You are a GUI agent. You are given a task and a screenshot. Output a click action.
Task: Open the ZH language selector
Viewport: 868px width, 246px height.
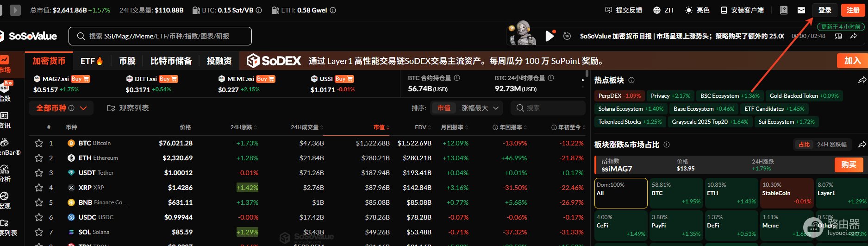[x=663, y=10]
